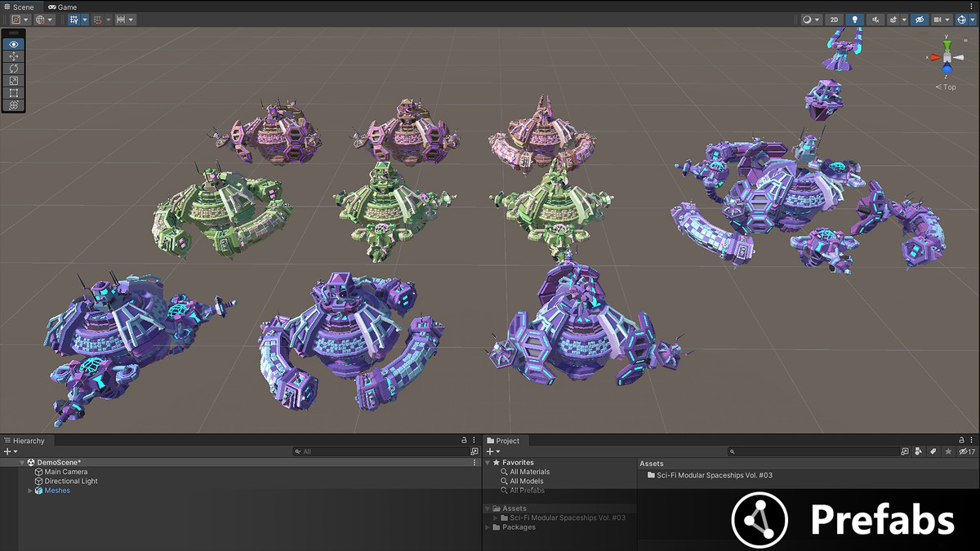The height and width of the screenshot is (551, 980).
Task: Select Main Camera in Hierarchy
Action: 65,472
